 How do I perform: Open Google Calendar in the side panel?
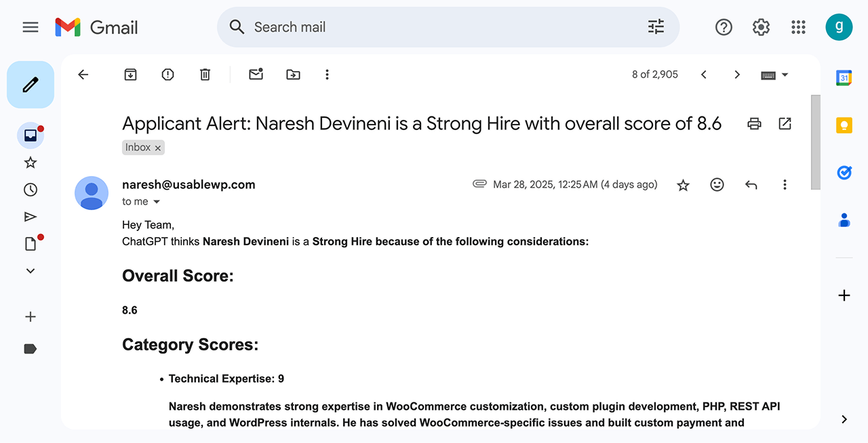pyautogui.click(x=844, y=77)
